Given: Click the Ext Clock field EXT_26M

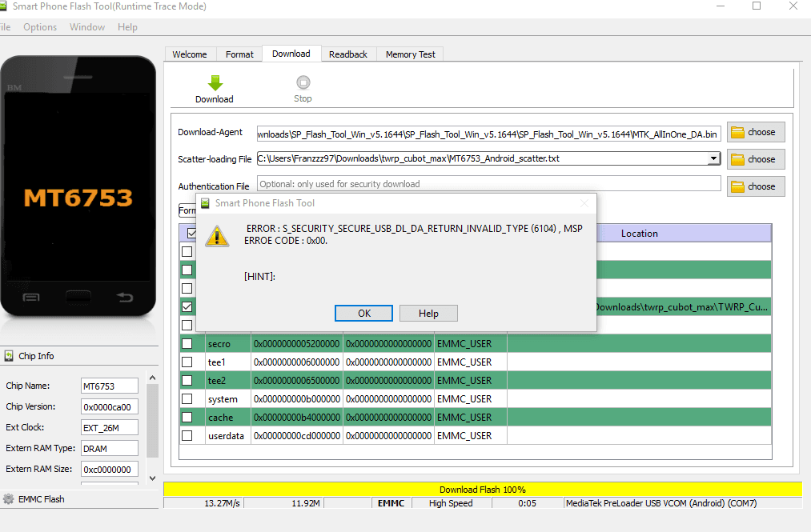Looking at the screenshot, I should (x=110, y=427).
